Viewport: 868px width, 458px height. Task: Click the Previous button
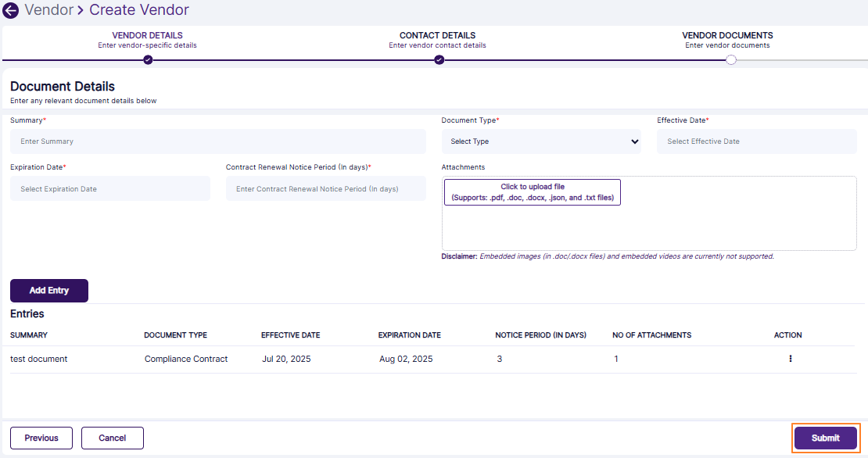41,438
